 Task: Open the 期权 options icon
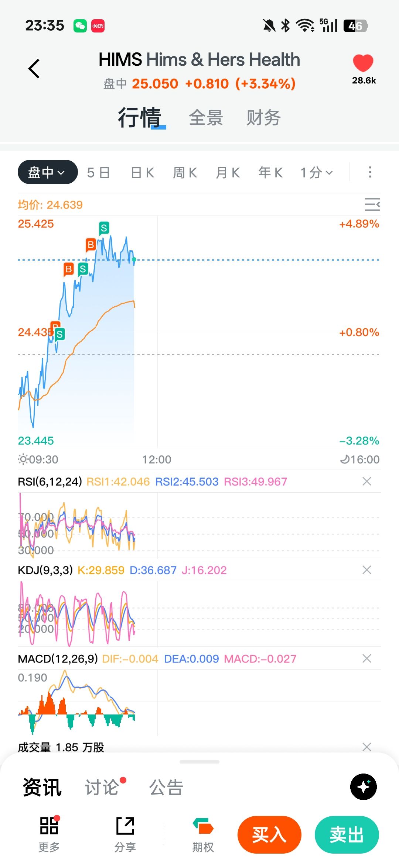pos(203,826)
